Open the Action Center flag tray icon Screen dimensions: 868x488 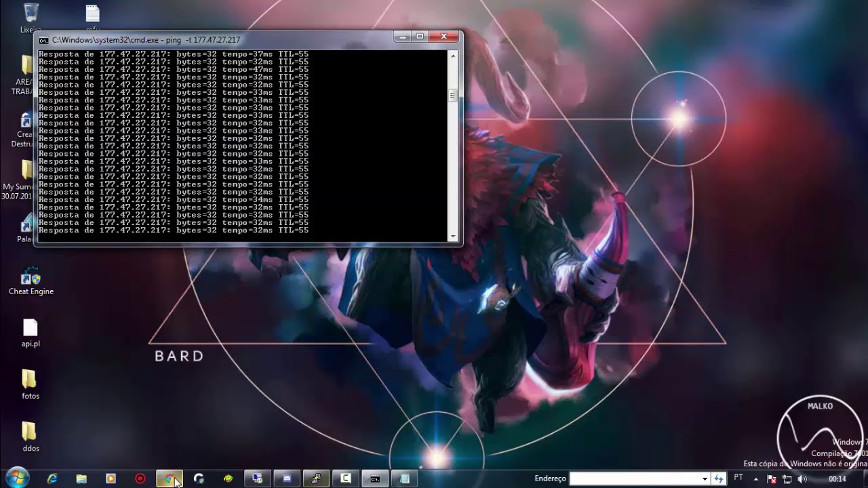click(x=772, y=479)
